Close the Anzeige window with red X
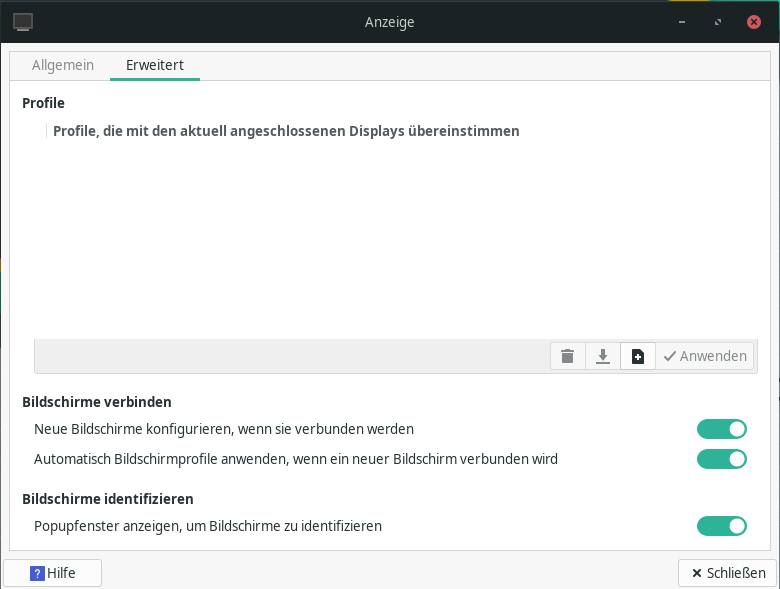Screen dimensions: 780x589 754,22
